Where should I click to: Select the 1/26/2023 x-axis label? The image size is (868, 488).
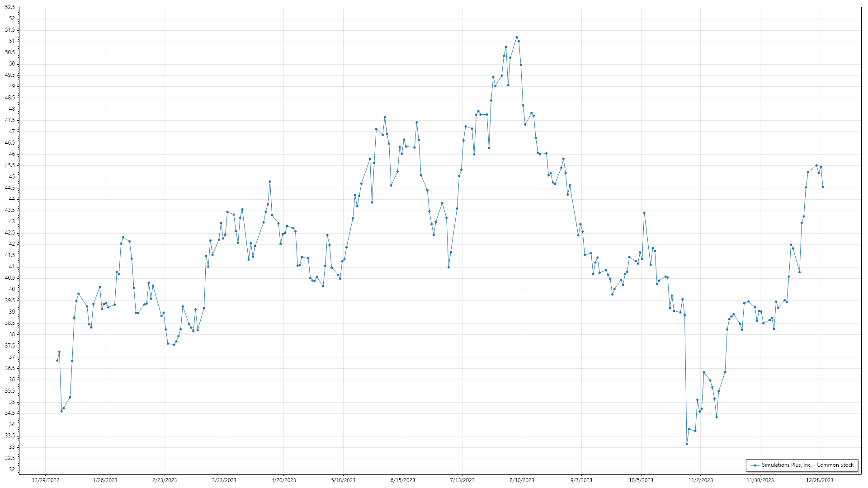pos(105,480)
